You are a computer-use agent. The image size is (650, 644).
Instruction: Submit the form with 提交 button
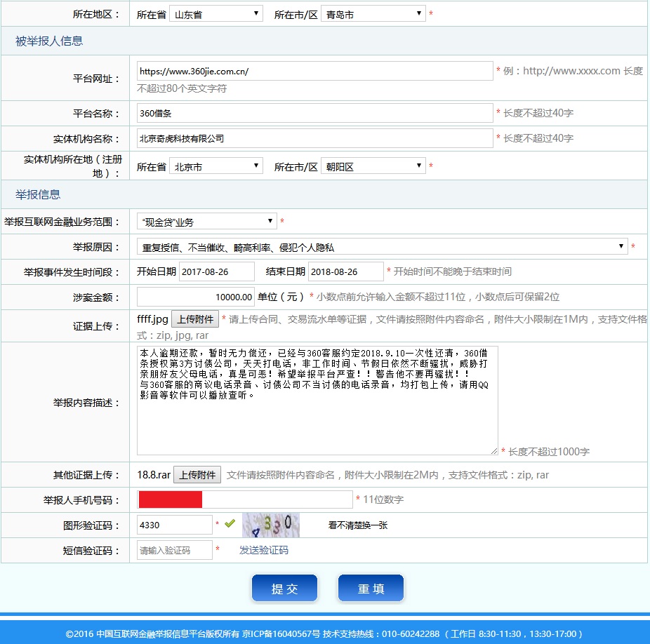[284, 588]
